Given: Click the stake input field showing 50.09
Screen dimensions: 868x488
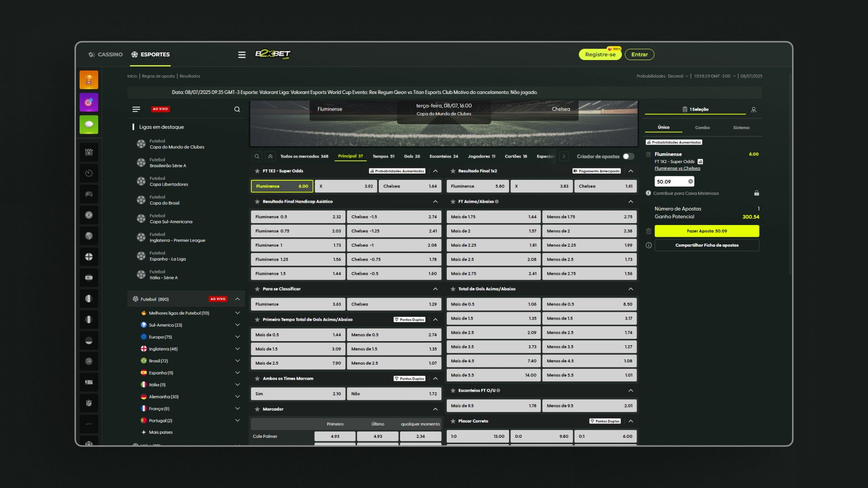Looking at the screenshot, I should 670,182.
